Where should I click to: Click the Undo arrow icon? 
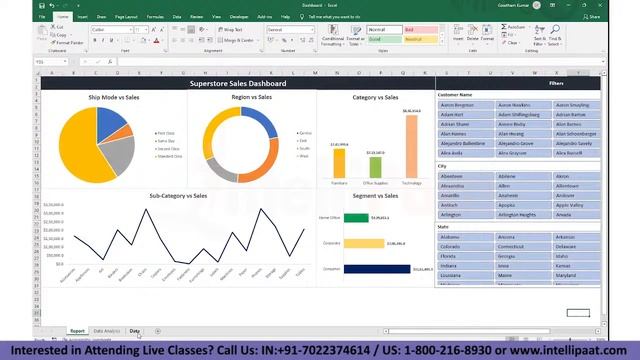point(52,6)
